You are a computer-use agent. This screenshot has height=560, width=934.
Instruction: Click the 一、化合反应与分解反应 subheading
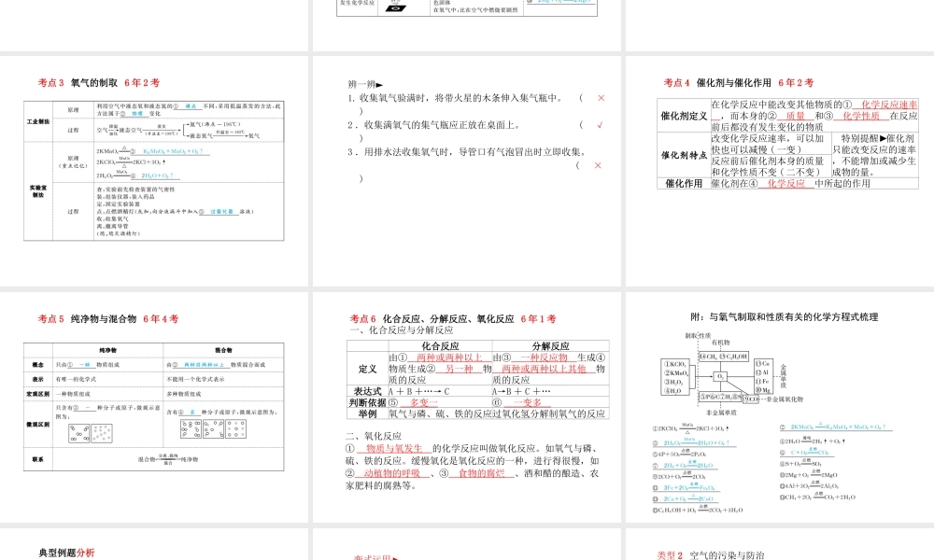pos(402,329)
